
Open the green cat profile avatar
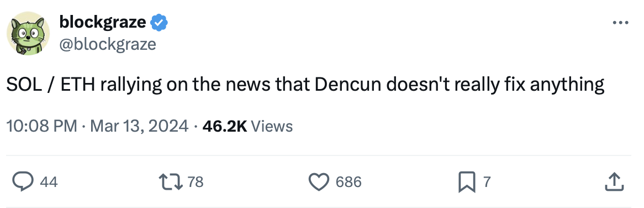(x=28, y=33)
